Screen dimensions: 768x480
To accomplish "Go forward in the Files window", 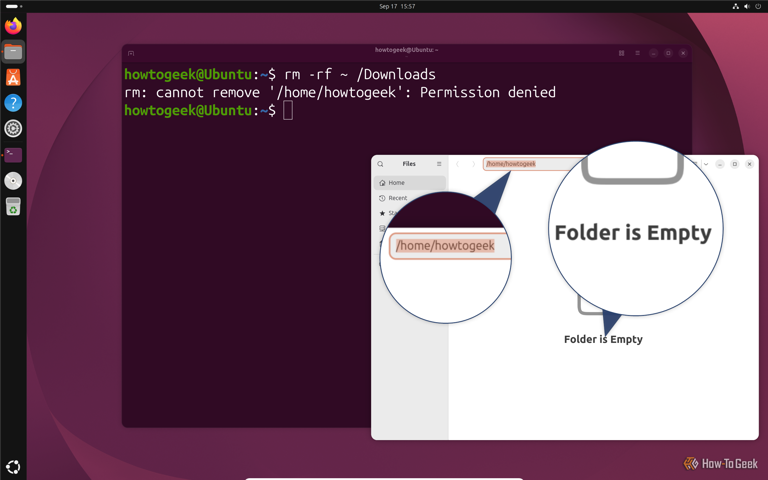I will point(473,164).
